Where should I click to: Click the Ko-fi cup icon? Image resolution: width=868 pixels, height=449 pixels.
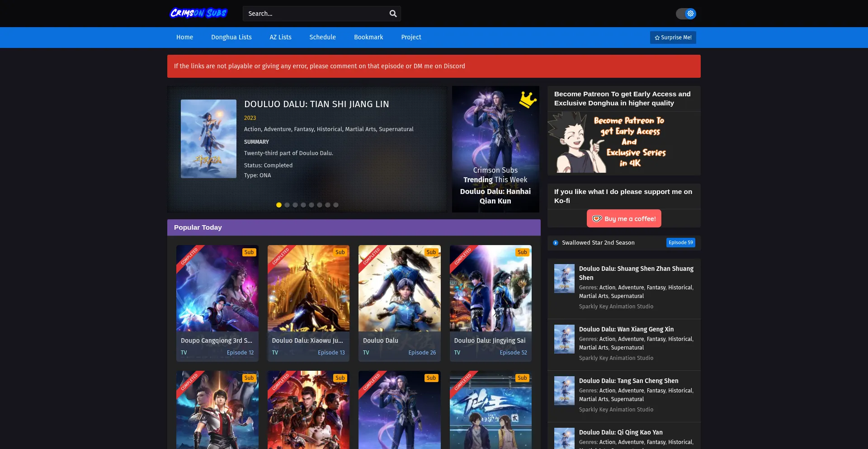pos(597,219)
